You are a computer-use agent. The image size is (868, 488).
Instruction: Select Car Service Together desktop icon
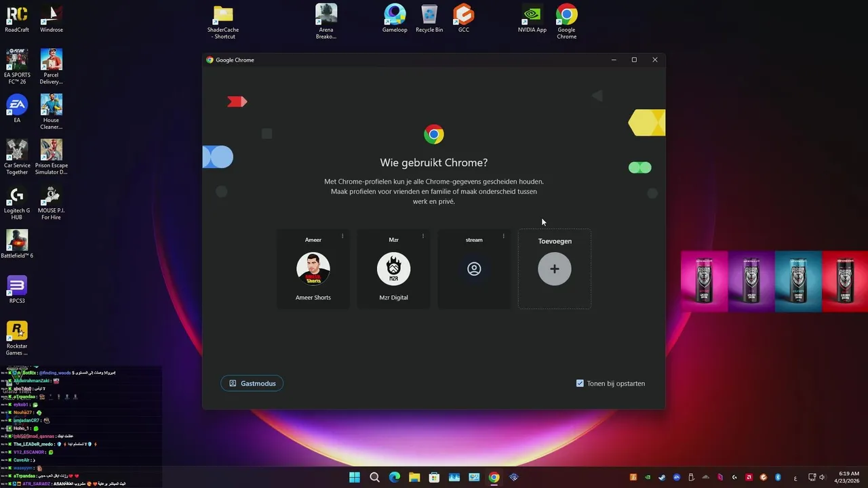pyautogui.click(x=17, y=157)
